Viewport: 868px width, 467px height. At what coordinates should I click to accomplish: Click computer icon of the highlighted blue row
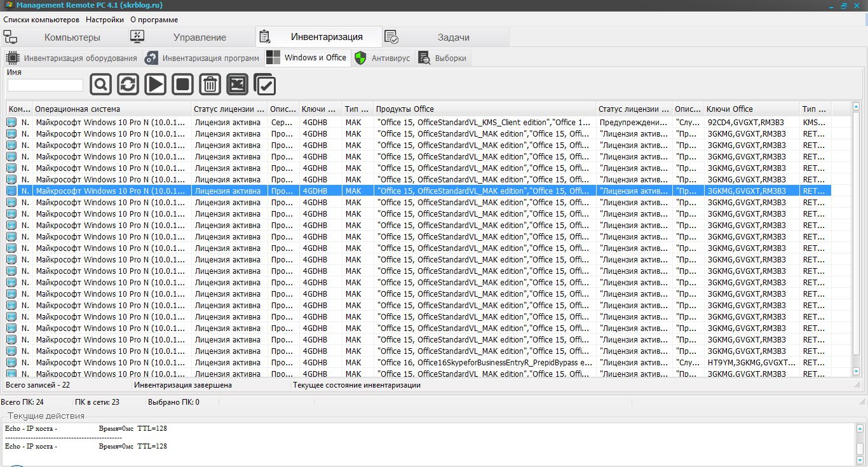12,191
